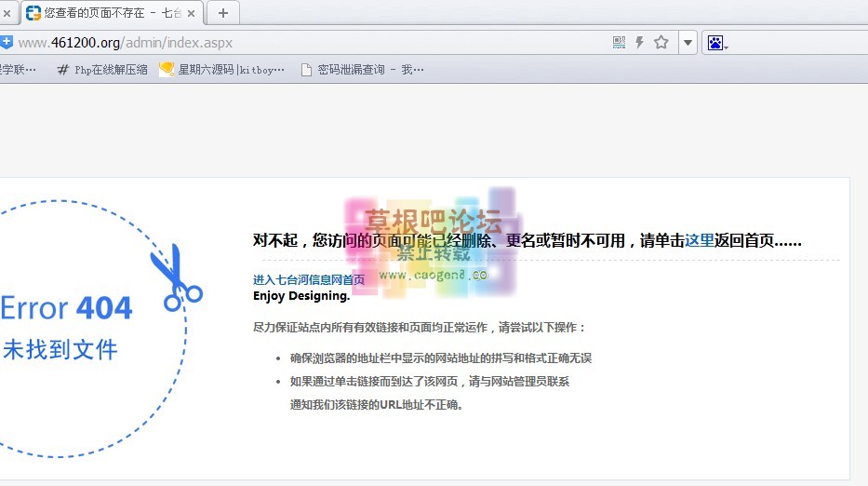Screen dimensions: 868x486
Task: Click the blue shield icon left of URL
Action: (x=6, y=42)
